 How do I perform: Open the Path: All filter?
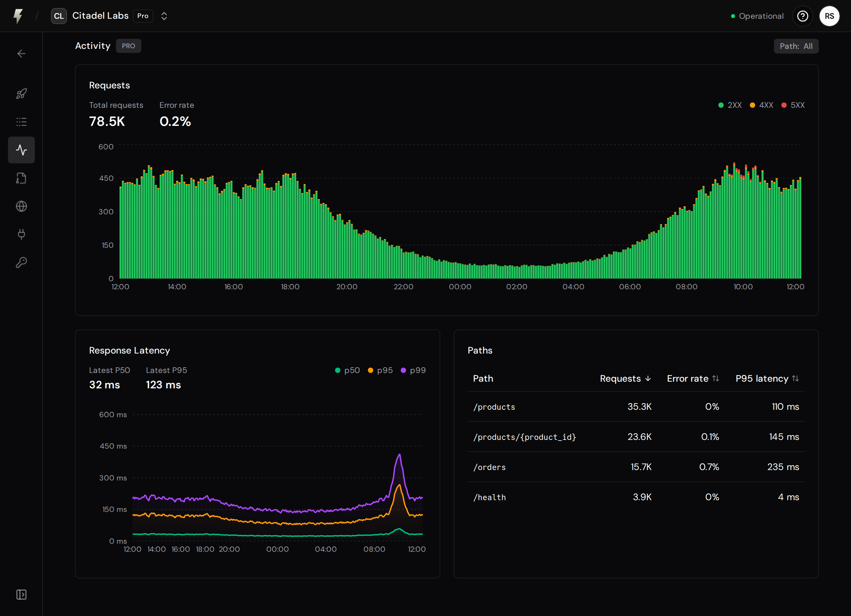tap(796, 46)
